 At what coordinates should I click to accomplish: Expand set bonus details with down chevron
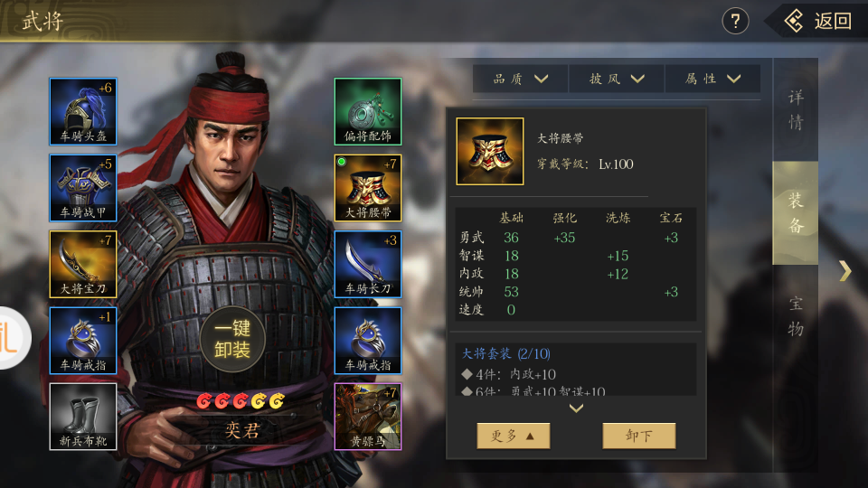[576, 408]
